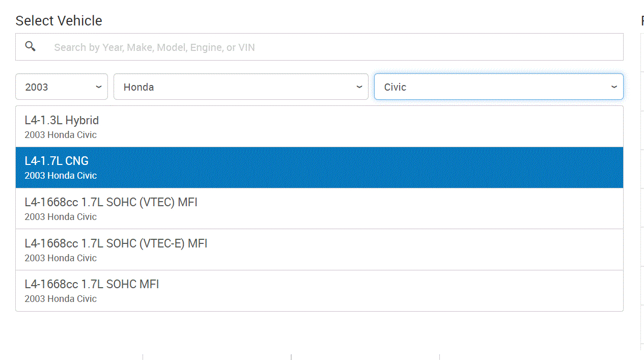This screenshot has height=360, width=644.
Task: Choose L4-1668cc 1.7L SOHC (VTEC) MFI
Action: (x=319, y=209)
